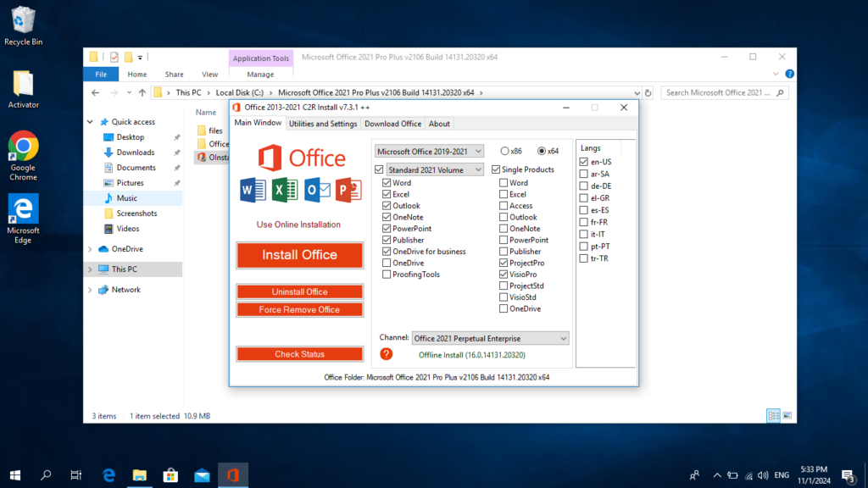The image size is (868, 488).
Task: Open the About tab
Action: click(439, 124)
